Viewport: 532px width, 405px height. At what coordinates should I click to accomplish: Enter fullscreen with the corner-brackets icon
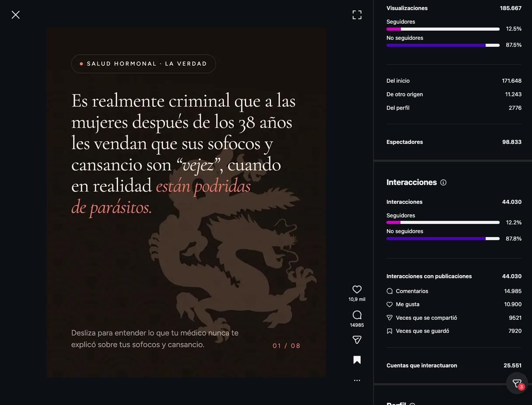tap(357, 15)
